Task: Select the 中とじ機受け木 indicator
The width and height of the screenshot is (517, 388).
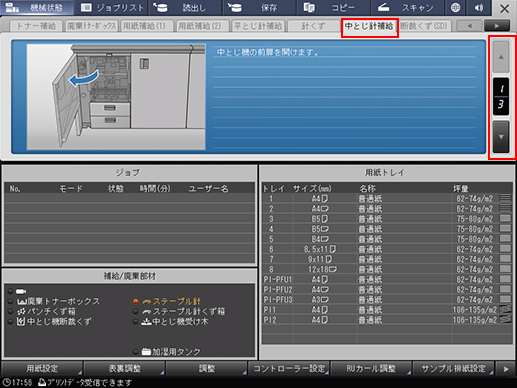Action: [171, 322]
